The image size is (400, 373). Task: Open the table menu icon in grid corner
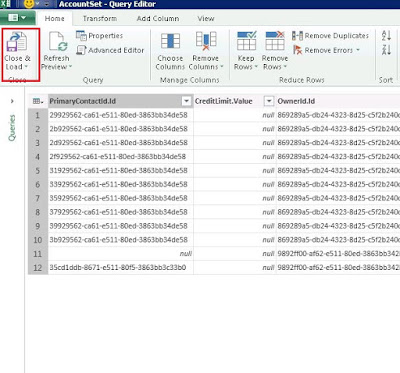(38, 101)
